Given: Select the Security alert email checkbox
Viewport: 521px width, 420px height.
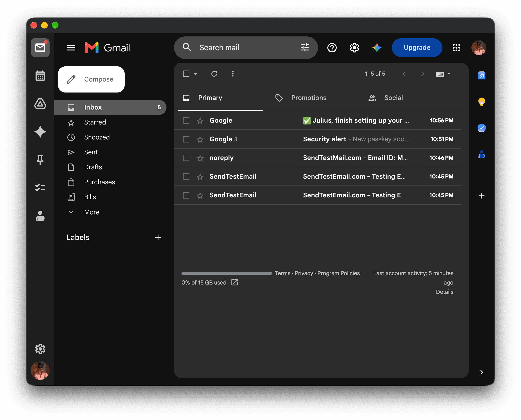Looking at the screenshot, I should (x=186, y=139).
